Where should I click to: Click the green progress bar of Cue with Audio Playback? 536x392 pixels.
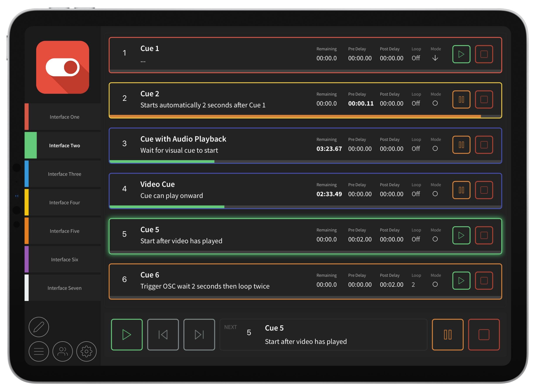point(162,162)
